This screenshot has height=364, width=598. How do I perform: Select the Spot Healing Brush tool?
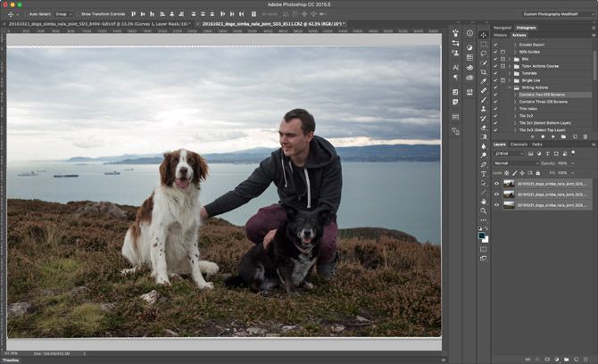483,90
